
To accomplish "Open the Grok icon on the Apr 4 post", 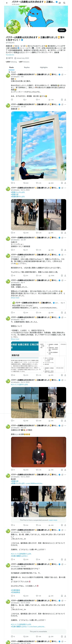I will (62, 280).
